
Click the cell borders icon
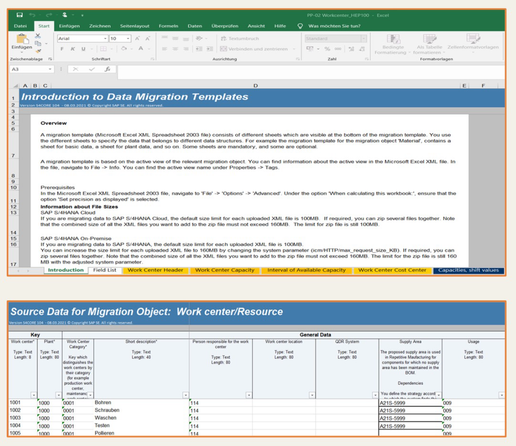click(x=103, y=49)
